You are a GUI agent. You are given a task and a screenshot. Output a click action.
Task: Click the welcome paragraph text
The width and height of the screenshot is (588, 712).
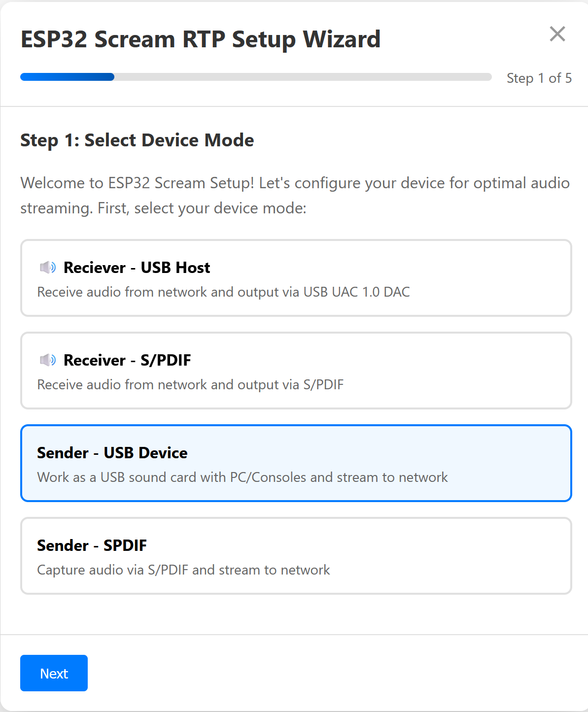point(294,196)
